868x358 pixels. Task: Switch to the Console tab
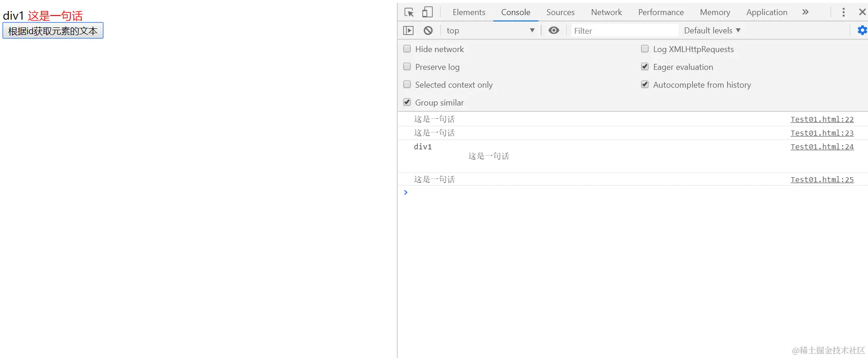point(516,12)
